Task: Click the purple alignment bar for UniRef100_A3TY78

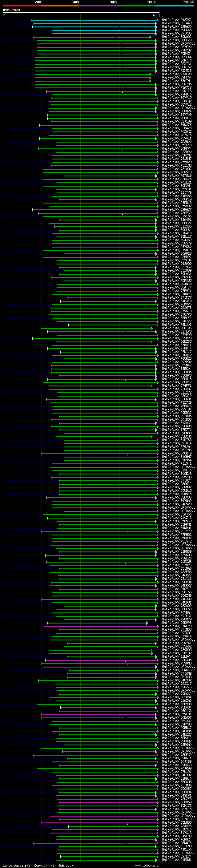Action: [100, 531]
